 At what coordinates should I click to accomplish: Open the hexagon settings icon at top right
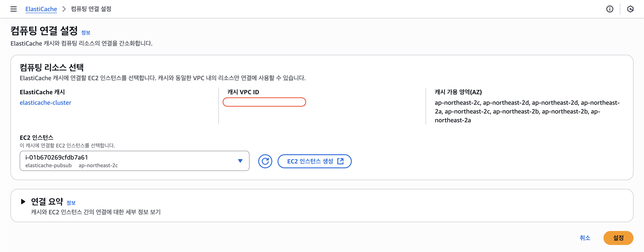coord(630,9)
